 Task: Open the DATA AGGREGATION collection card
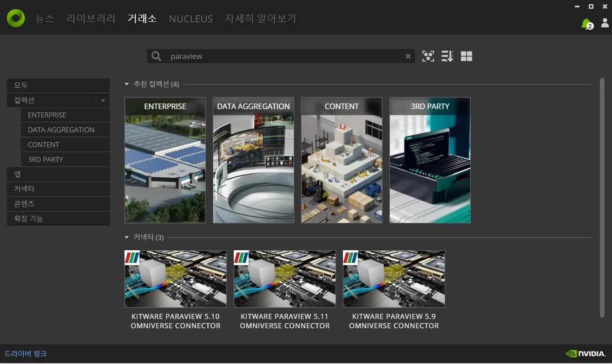(254, 160)
